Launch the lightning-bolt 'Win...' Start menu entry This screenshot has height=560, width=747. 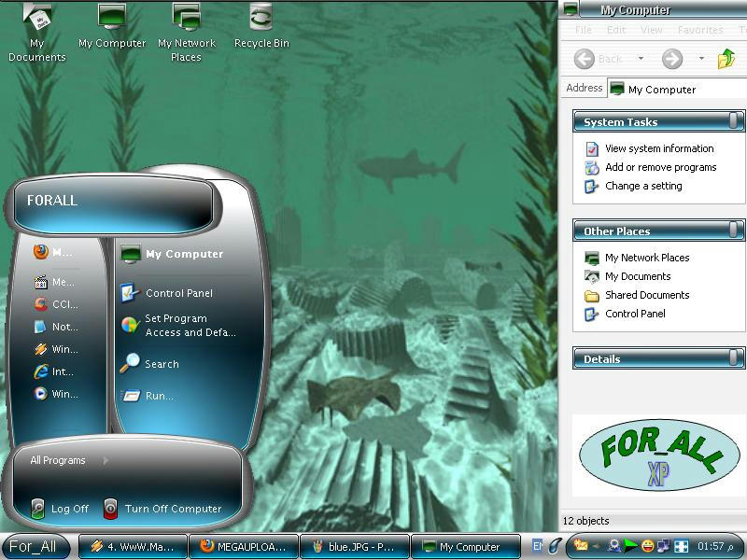[55, 349]
